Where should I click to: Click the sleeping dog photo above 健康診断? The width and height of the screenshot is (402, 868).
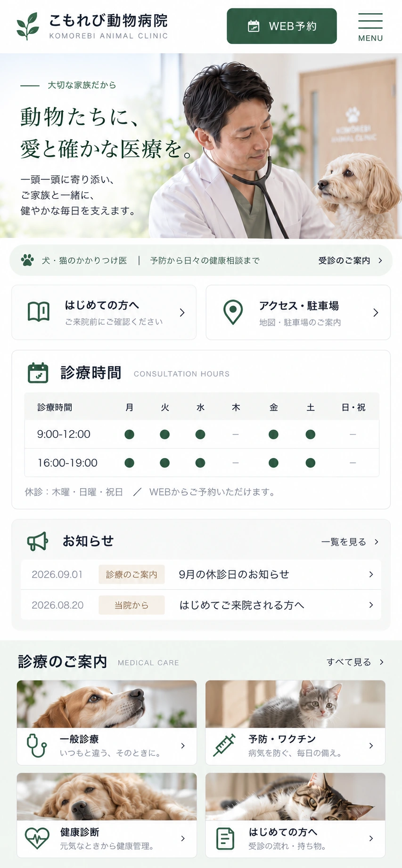click(107, 796)
